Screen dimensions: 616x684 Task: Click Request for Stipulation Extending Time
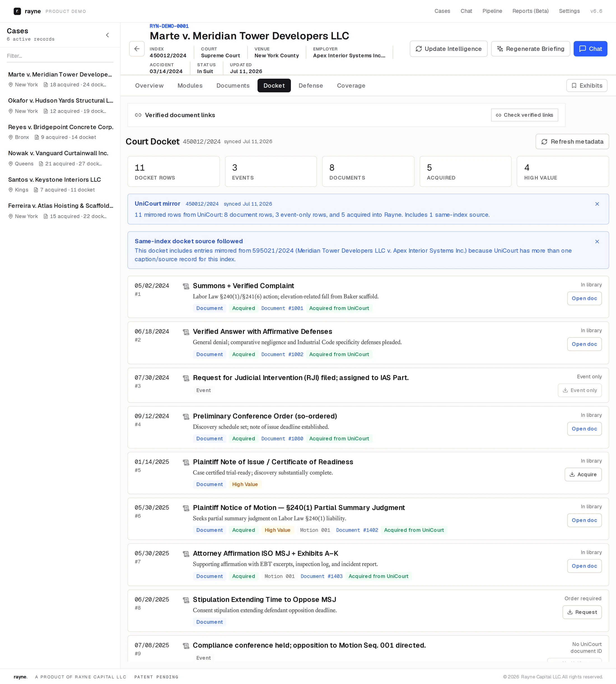[x=582, y=612]
